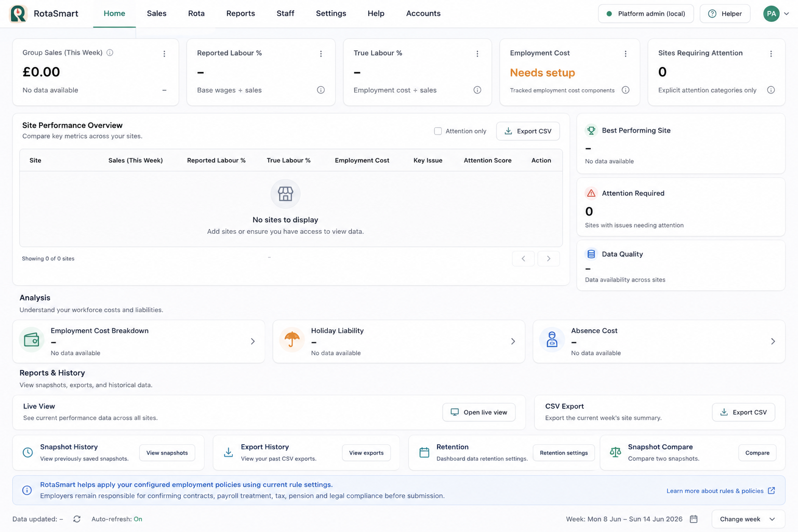Click the Week: Mon 8 Jun – Sun 14 Jun 2026 text
The width and height of the screenshot is (798, 532).
pyautogui.click(x=624, y=519)
